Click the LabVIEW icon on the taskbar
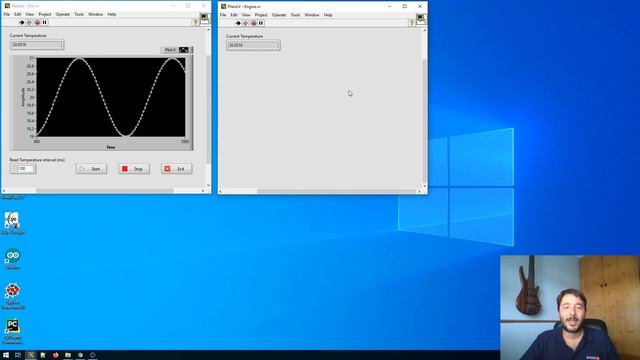This screenshot has width=640, height=360. [x=31, y=355]
